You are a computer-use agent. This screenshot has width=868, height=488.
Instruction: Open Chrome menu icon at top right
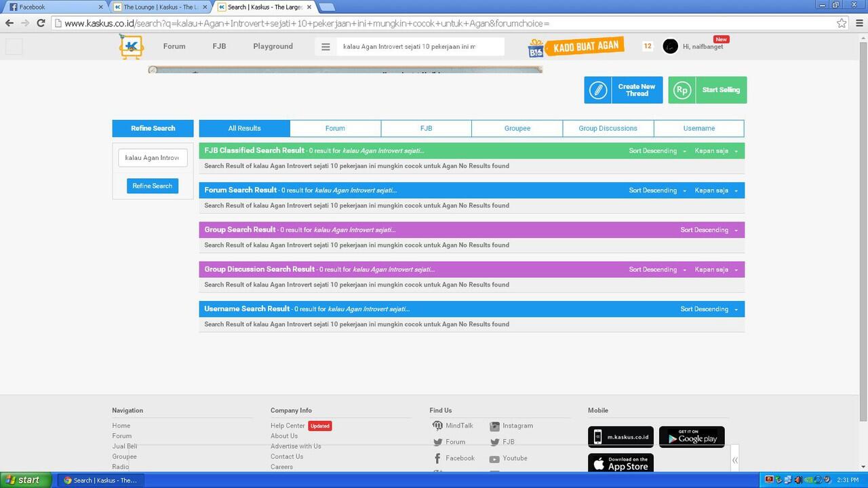[858, 23]
